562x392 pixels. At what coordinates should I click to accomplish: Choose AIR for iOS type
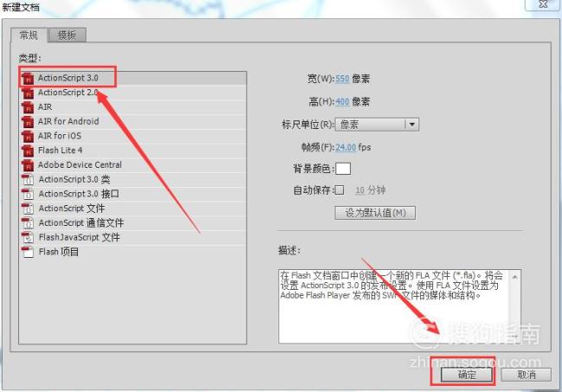tap(132, 136)
